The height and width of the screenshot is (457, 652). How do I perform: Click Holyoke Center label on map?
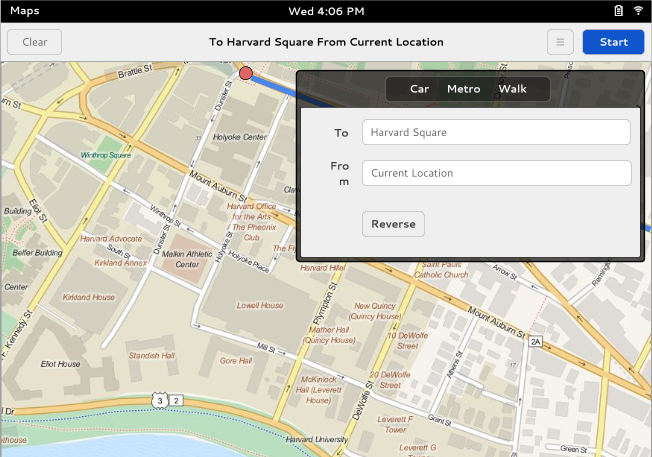point(240,137)
